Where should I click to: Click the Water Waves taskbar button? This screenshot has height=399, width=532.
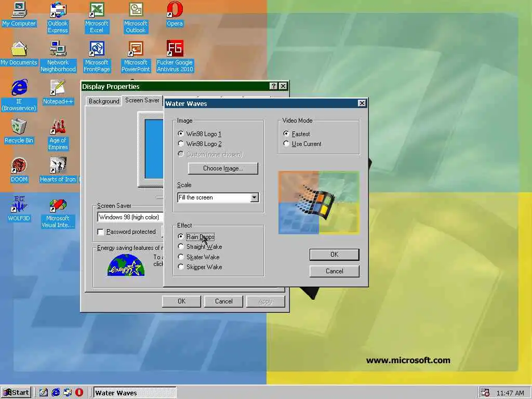click(135, 393)
